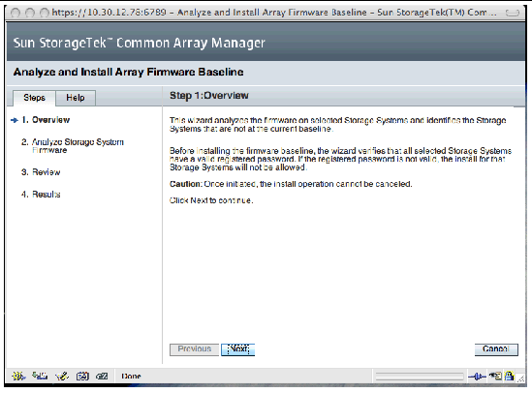Select step 2. Analyze Storage System Firmware
532x393 pixels.
coord(73,146)
